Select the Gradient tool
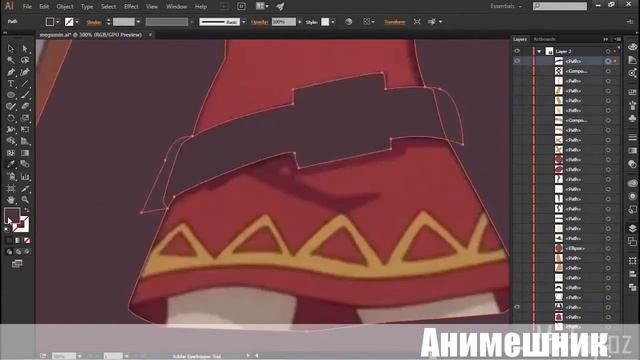 25,153
